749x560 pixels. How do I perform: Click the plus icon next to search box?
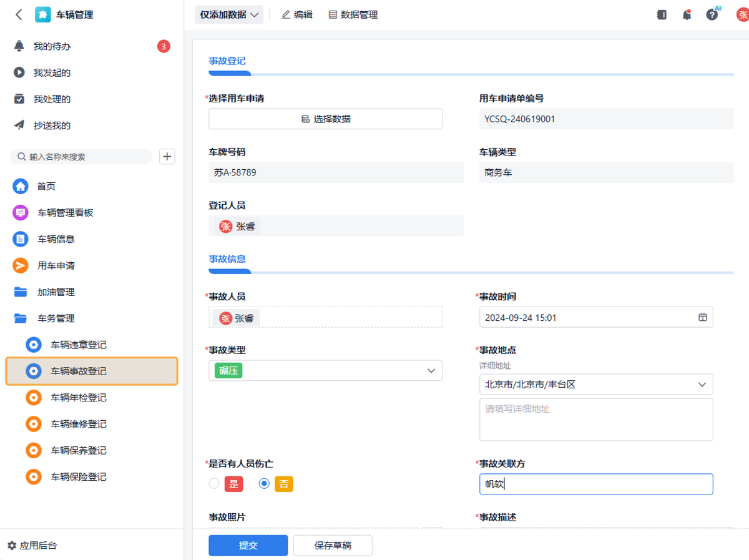167,157
